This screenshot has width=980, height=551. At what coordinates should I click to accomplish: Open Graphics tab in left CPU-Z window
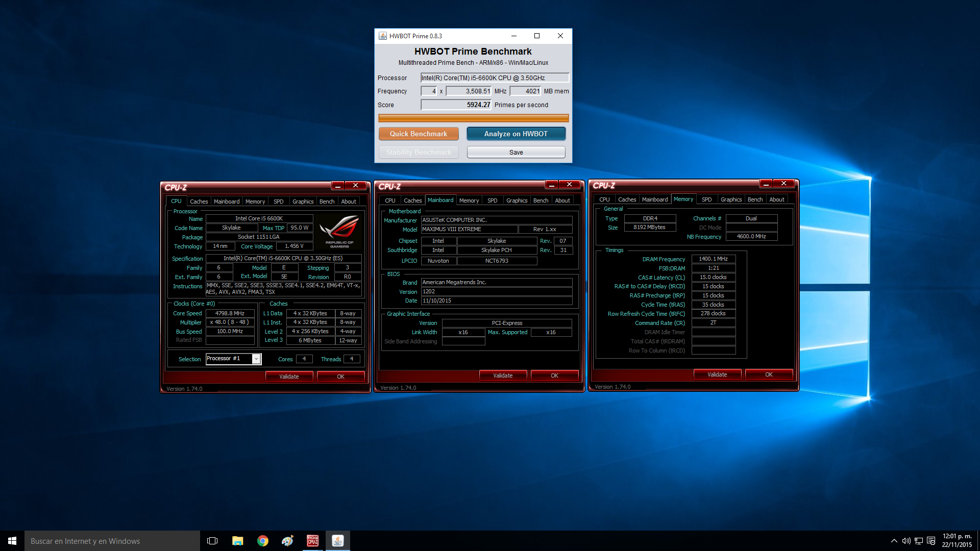303,202
